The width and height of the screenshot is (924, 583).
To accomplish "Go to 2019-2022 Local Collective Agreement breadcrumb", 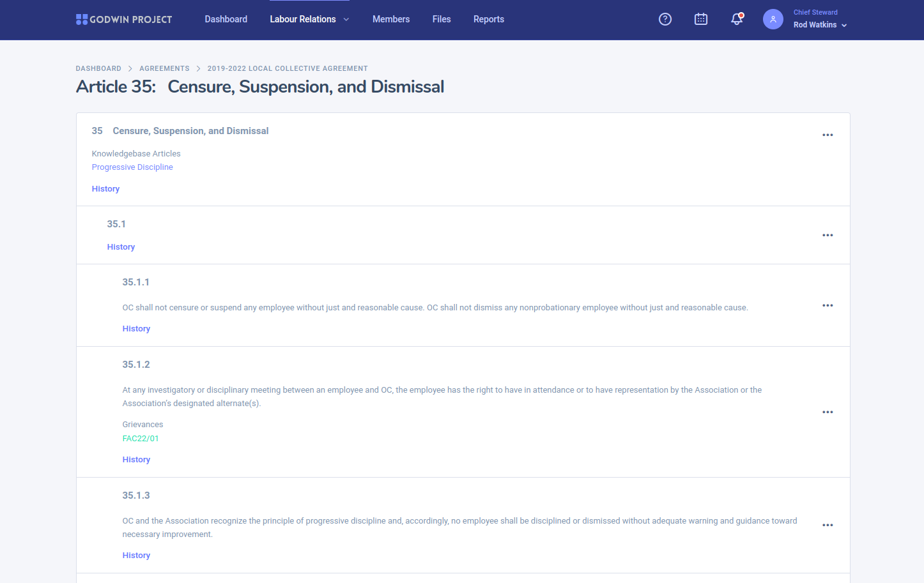I will [x=288, y=68].
